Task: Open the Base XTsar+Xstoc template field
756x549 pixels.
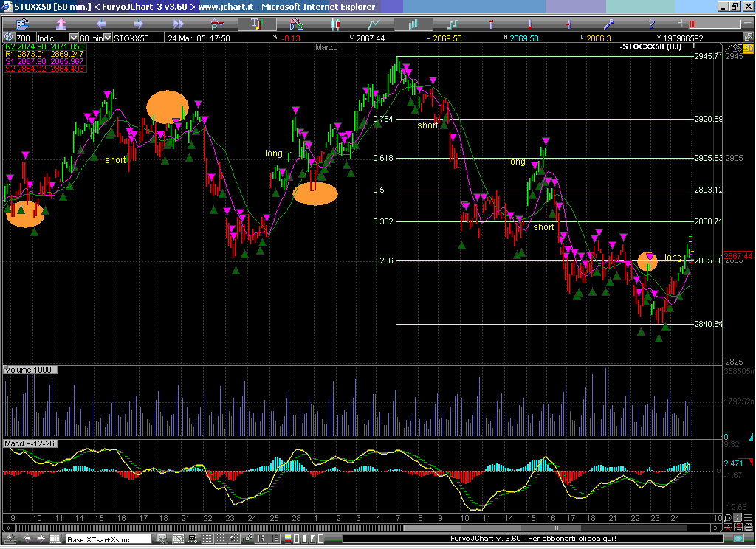Action: coord(109,539)
